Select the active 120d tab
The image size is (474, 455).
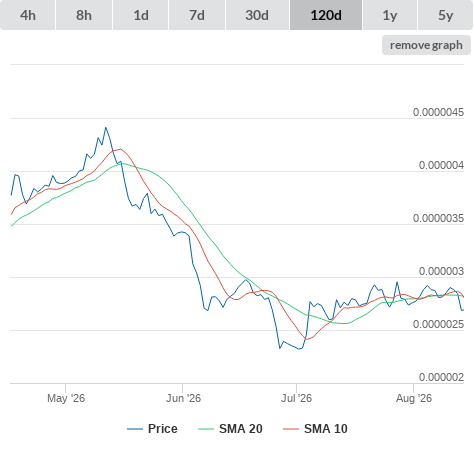(x=326, y=15)
